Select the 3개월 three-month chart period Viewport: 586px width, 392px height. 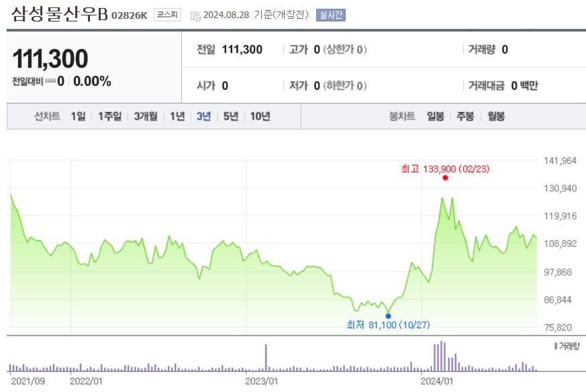(144, 115)
